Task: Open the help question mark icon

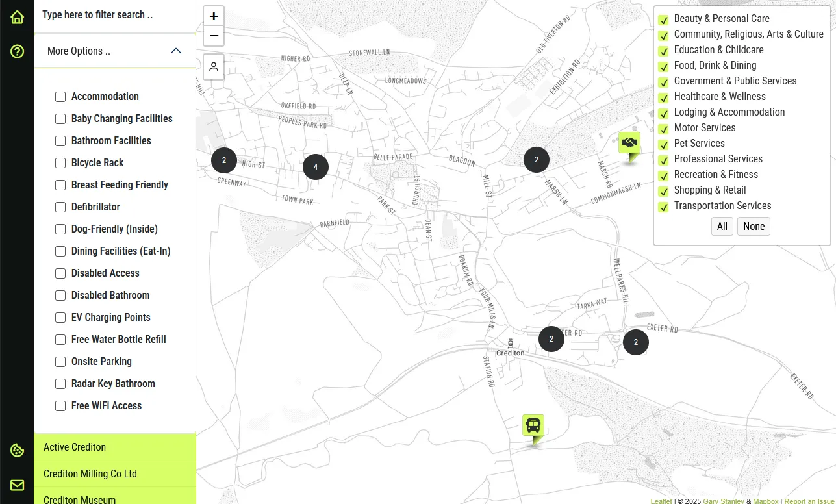Action: pos(17,51)
